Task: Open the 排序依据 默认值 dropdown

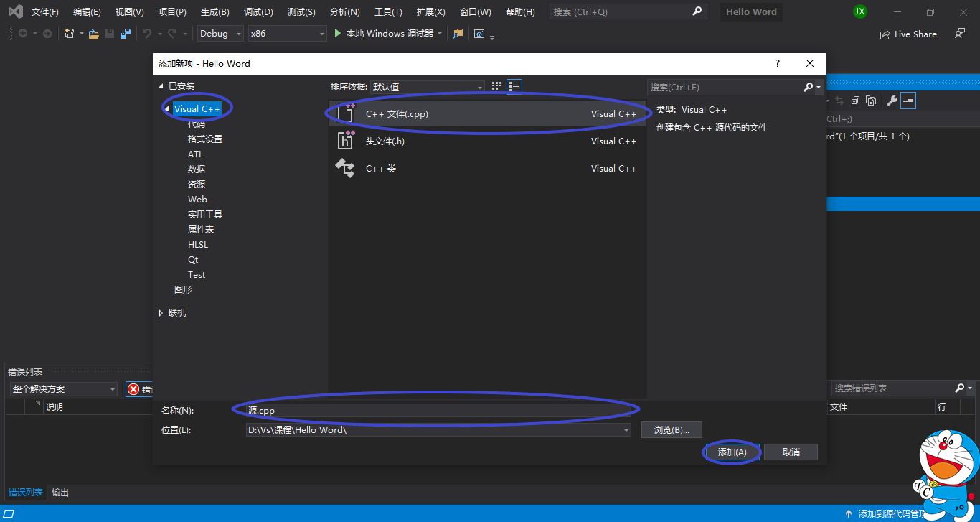Action: tap(479, 85)
